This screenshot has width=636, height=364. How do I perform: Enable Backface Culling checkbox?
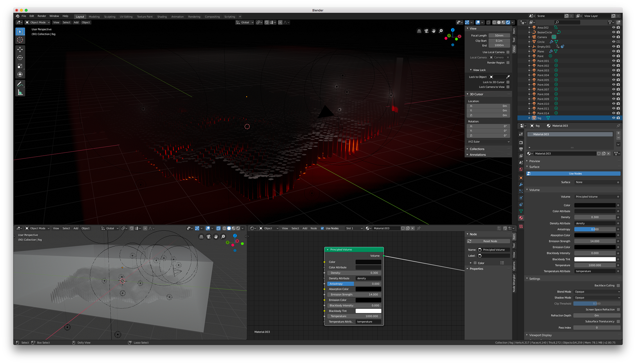tap(618, 286)
